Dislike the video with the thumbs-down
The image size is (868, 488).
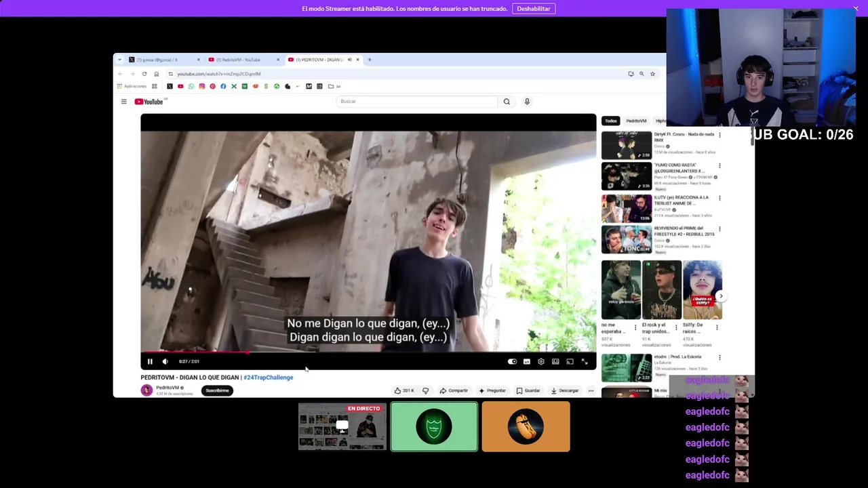pyautogui.click(x=425, y=390)
